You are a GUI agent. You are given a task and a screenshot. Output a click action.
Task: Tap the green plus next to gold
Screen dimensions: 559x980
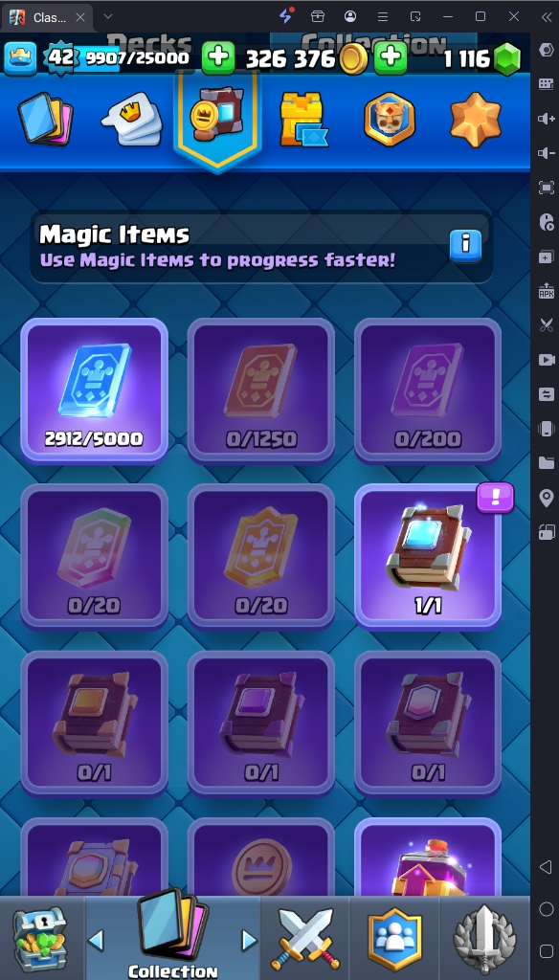coord(391,58)
